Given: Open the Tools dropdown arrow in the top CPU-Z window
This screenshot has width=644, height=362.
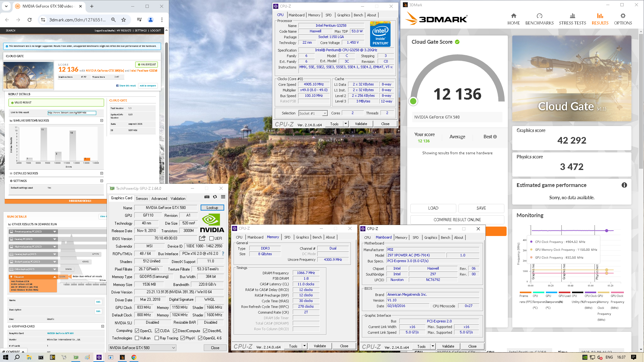Looking at the screenshot, I should coord(346,124).
